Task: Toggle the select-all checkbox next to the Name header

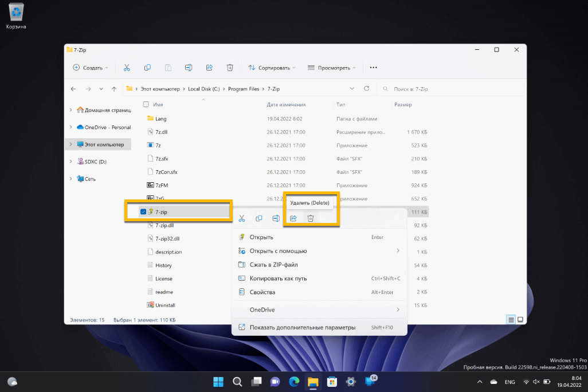Action: click(146, 105)
